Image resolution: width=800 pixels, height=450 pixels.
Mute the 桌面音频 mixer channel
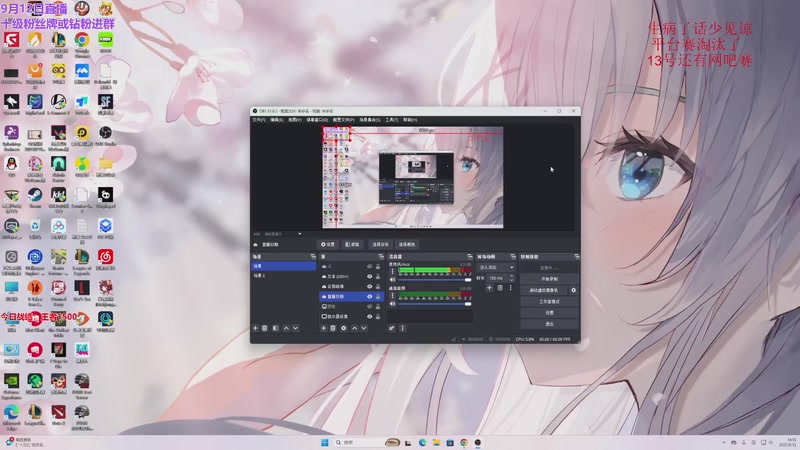392,304
